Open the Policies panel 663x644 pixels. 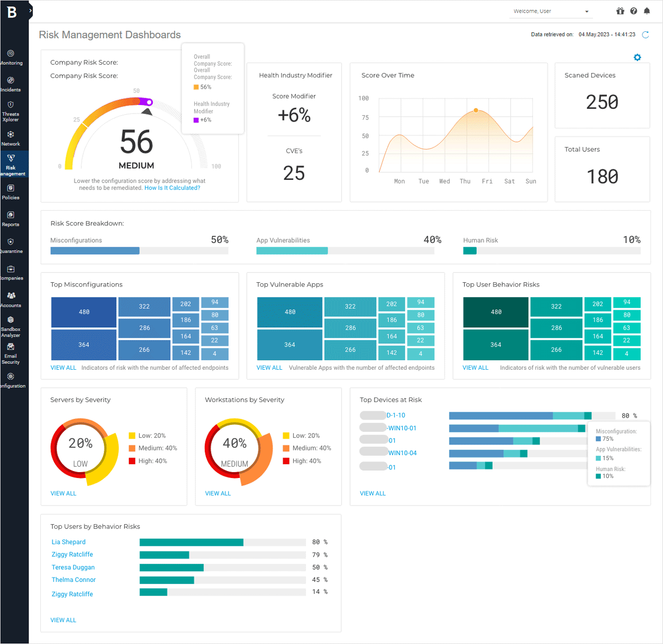tap(11, 192)
